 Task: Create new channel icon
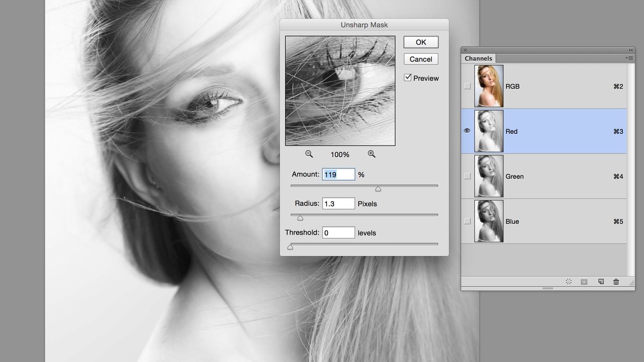[x=601, y=282]
